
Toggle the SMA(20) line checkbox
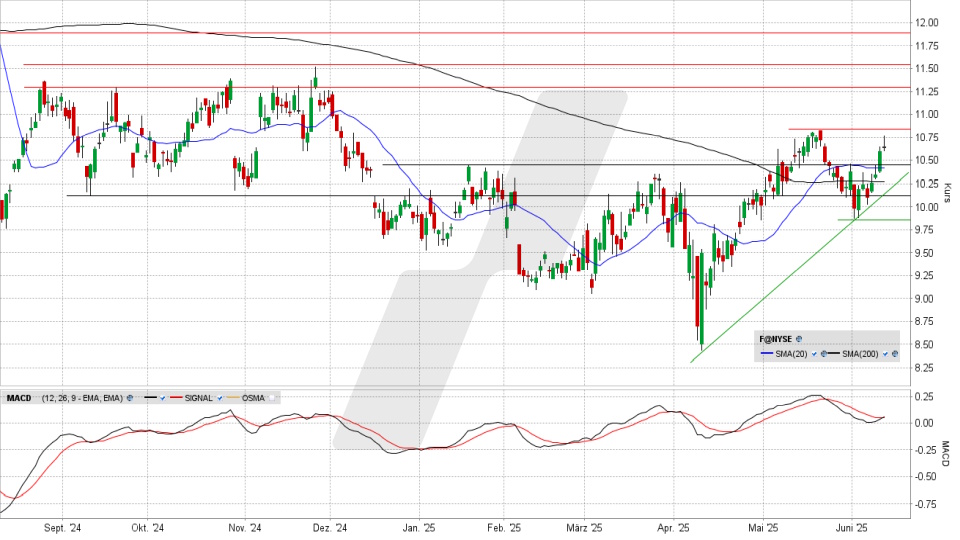(x=814, y=354)
